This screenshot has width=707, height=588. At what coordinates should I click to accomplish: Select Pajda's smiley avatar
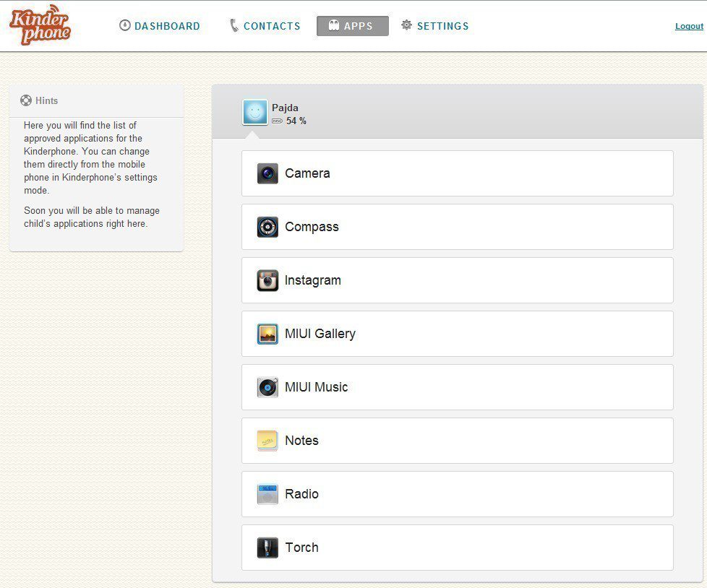coord(255,112)
